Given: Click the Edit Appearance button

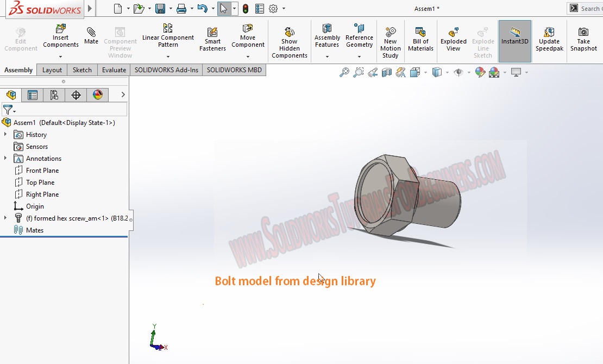Looking at the screenshot, I should 480,72.
